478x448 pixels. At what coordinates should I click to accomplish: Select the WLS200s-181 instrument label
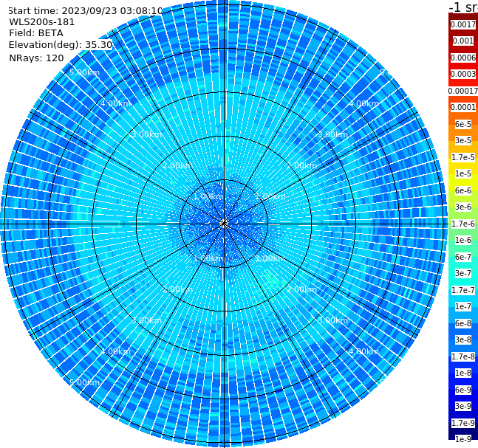(42, 22)
